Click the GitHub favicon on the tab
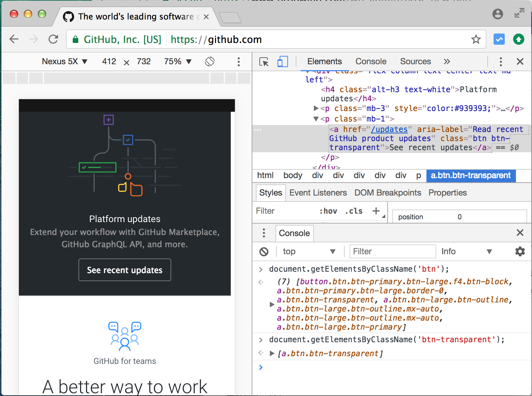 coord(69,17)
